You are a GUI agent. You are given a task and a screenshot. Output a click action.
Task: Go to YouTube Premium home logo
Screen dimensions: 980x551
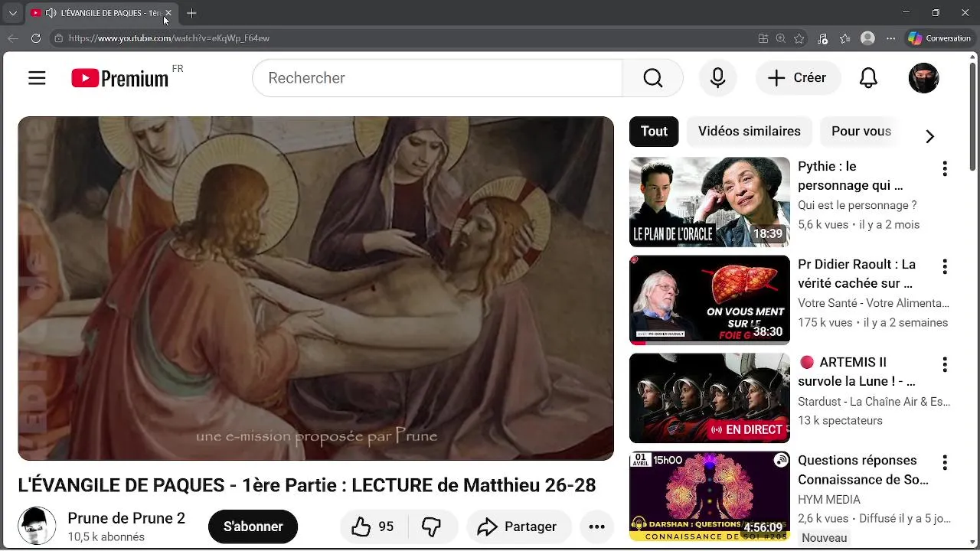click(120, 78)
